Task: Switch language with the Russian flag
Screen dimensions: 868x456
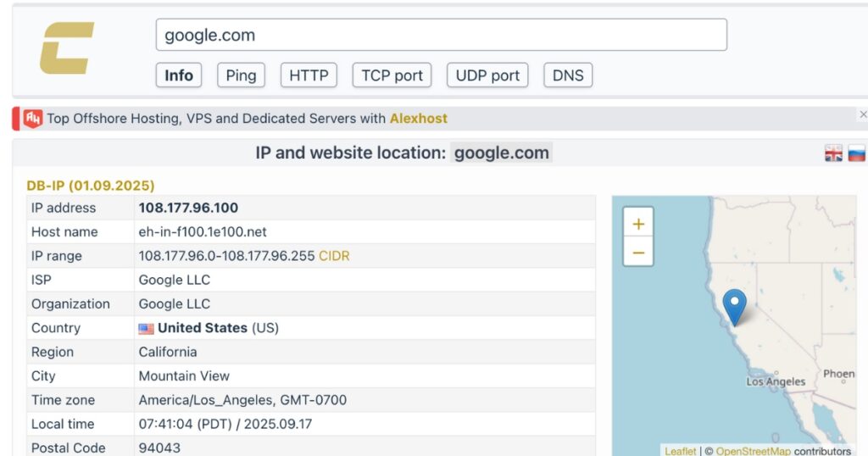Action: pyautogui.click(x=856, y=153)
